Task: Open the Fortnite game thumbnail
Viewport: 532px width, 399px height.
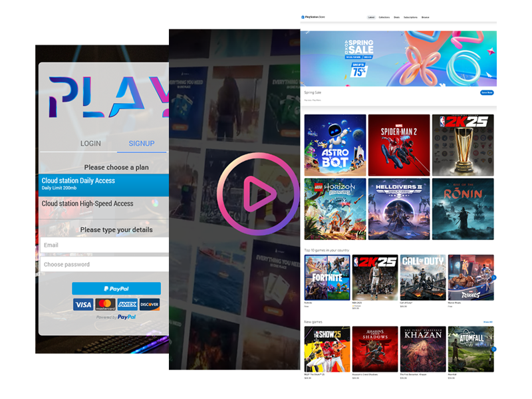Action: click(327, 277)
